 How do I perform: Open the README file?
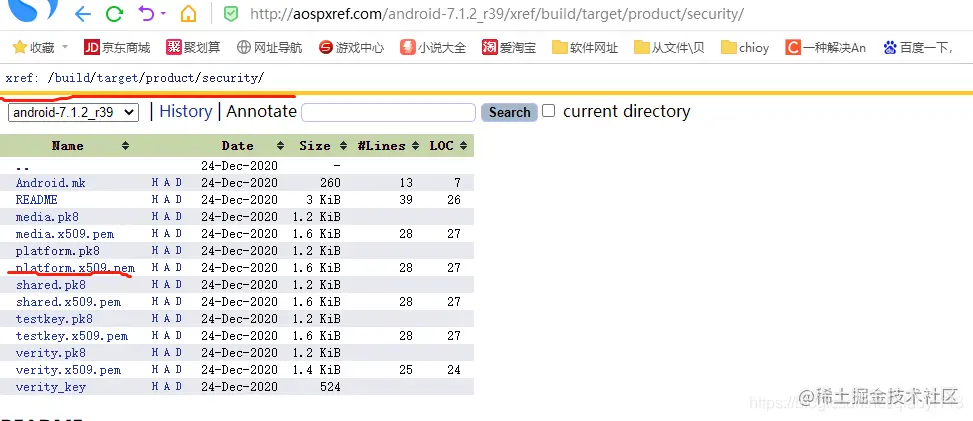[37, 200]
